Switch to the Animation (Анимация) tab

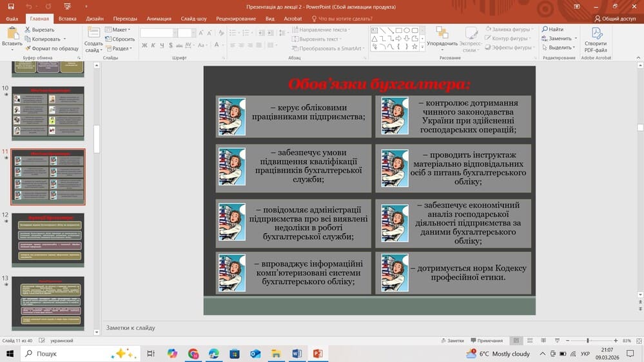[x=159, y=19]
